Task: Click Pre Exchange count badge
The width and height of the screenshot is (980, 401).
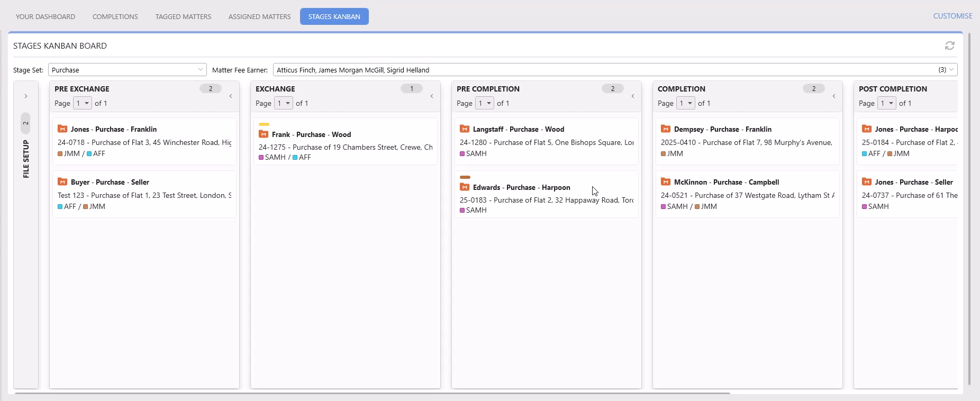Action: [x=211, y=88]
